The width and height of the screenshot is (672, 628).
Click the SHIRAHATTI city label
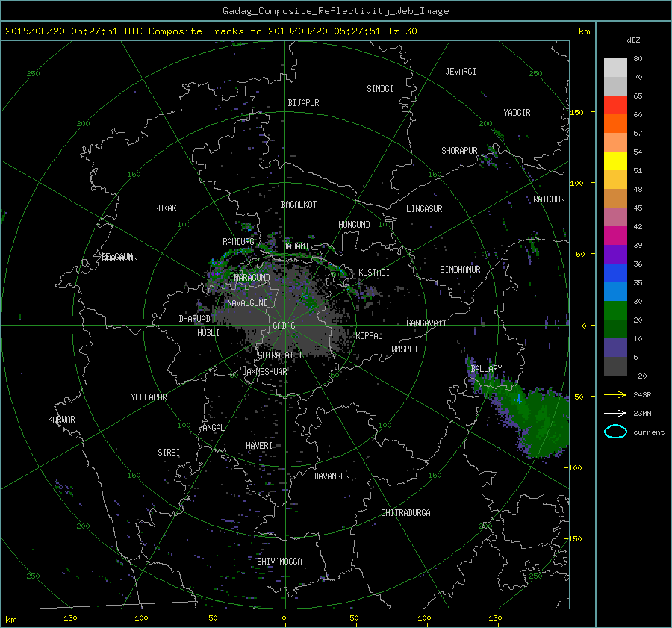[x=280, y=355]
